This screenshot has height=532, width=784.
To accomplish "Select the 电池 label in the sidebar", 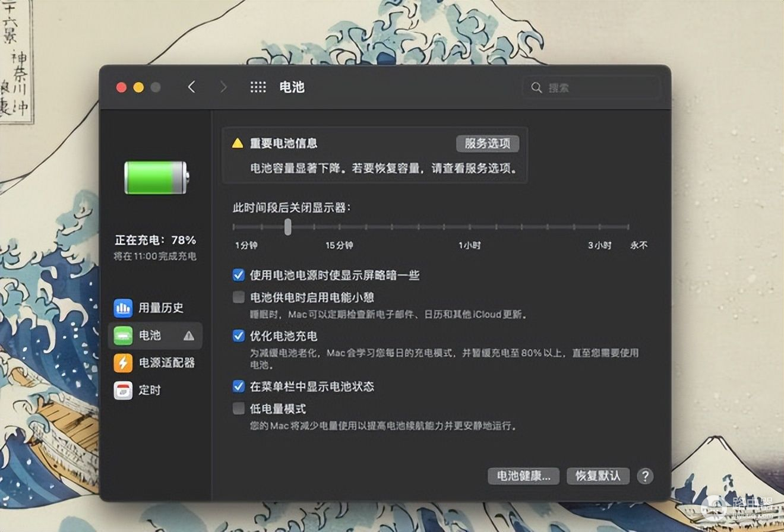I will pos(150,335).
